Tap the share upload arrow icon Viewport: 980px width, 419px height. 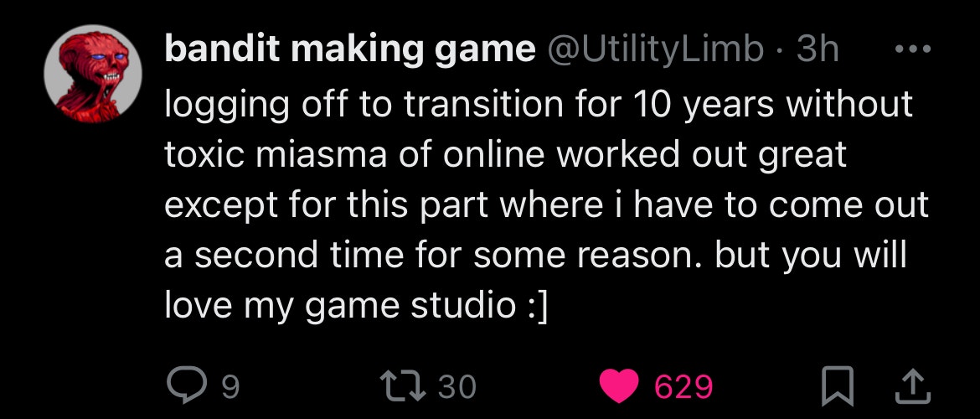[x=908, y=385]
